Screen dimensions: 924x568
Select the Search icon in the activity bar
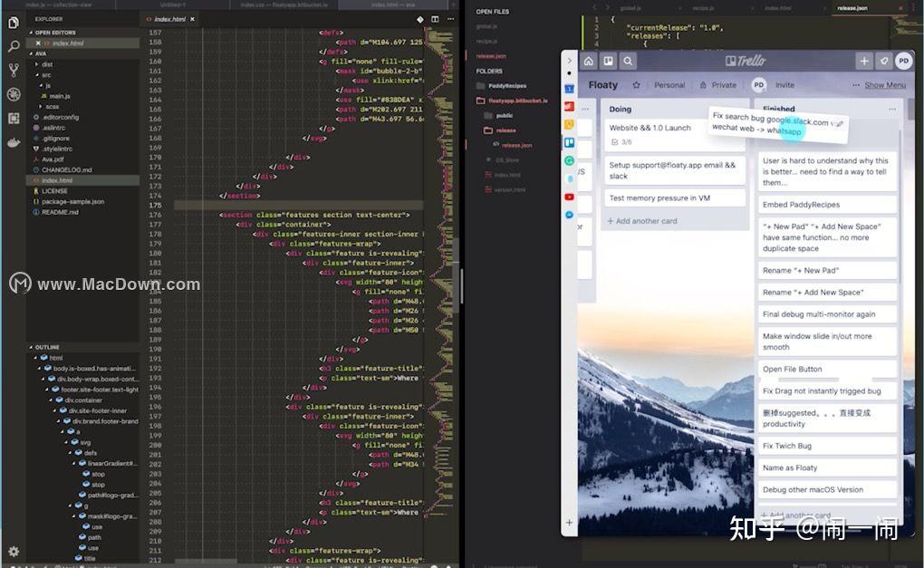pos(13,47)
